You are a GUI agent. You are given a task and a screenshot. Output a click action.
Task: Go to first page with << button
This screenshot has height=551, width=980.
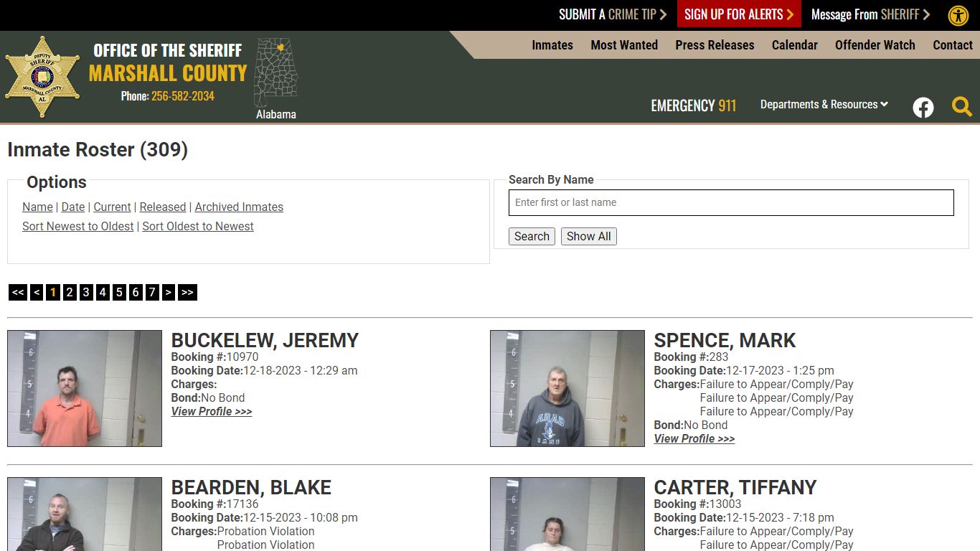(18, 292)
